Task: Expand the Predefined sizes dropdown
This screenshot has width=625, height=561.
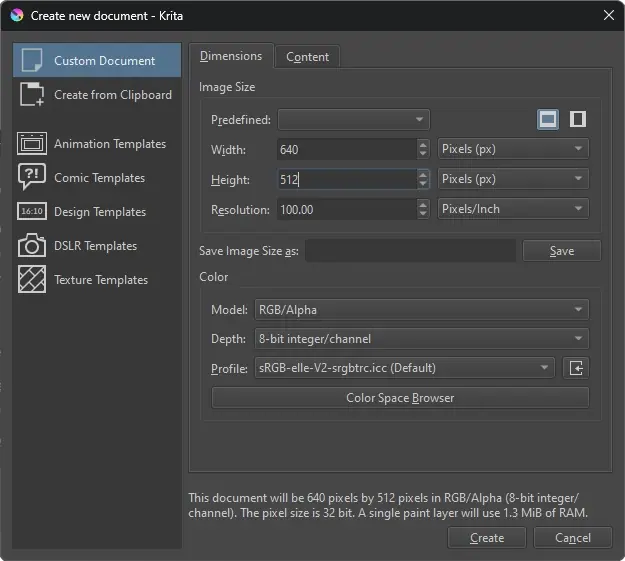Action: click(x=353, y=120)
